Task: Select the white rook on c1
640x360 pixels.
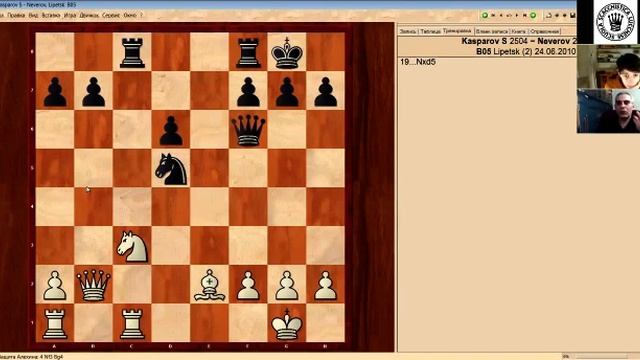Action: pos(132,324)
